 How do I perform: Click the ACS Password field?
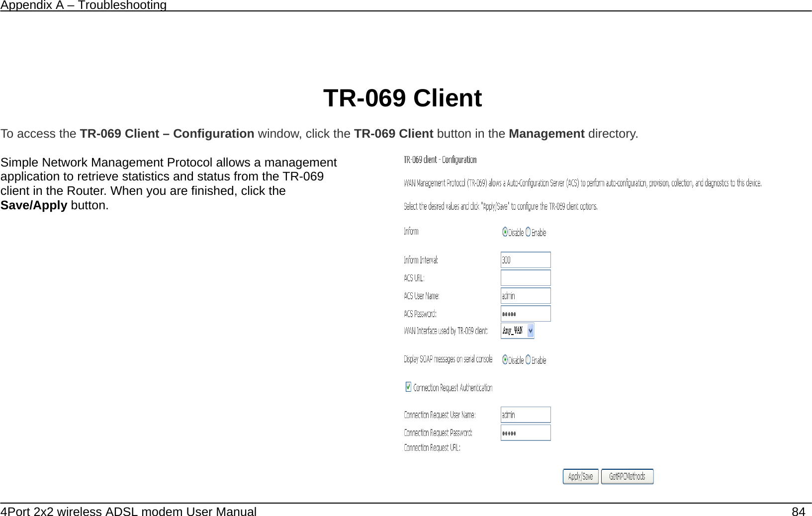point(526,314)
